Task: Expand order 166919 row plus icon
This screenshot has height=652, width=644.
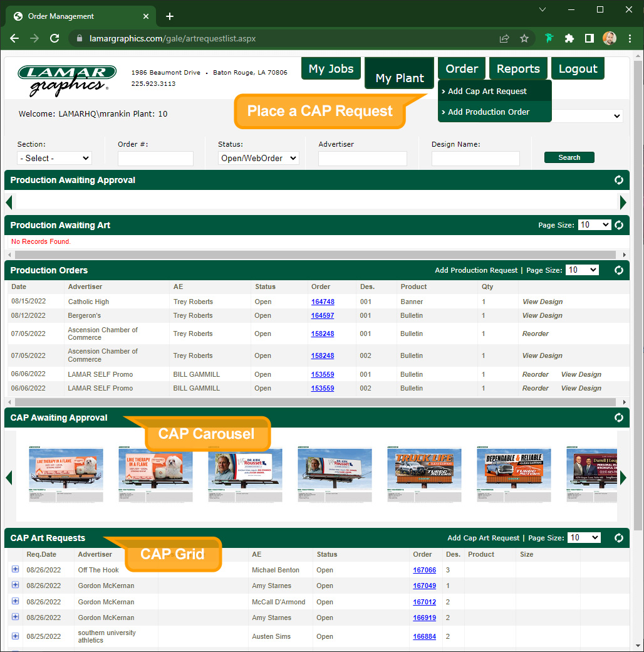Action: coord(16,617)
